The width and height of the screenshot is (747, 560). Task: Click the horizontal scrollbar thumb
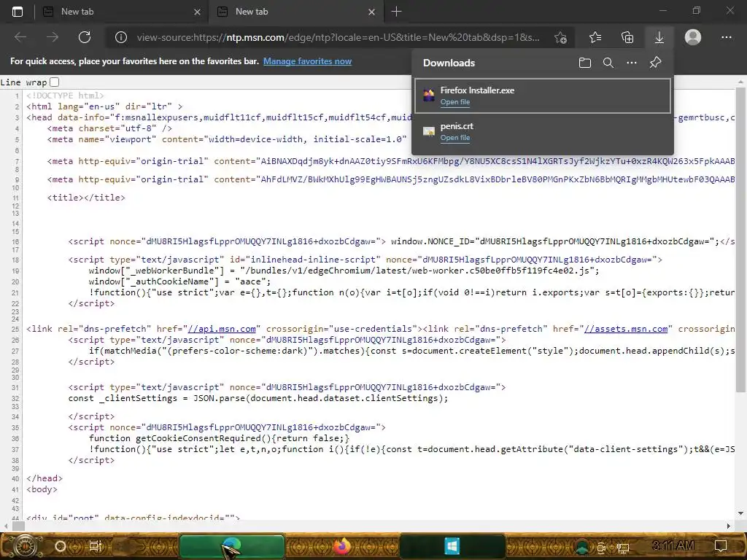click(x=18, y=526)
